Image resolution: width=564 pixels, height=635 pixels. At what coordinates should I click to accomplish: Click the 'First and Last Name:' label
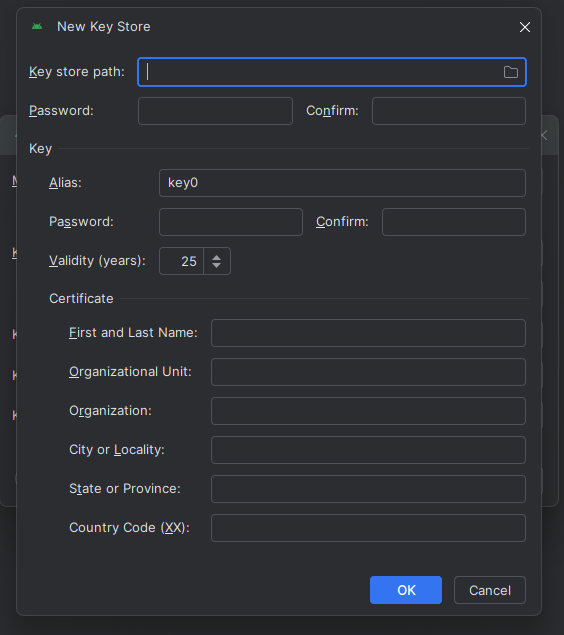133,332
